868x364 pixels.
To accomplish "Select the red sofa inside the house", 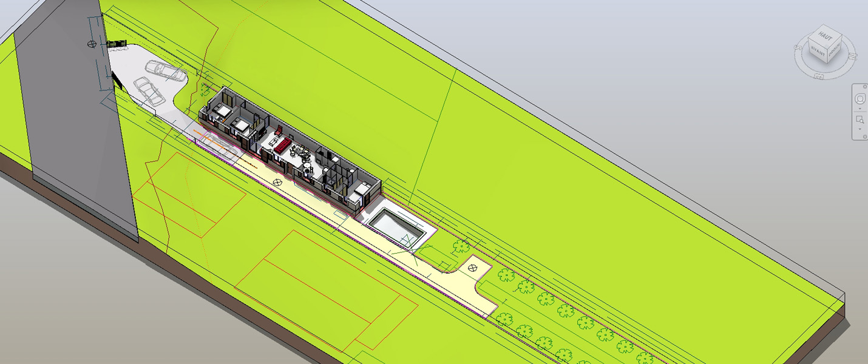I will [282, 145].
